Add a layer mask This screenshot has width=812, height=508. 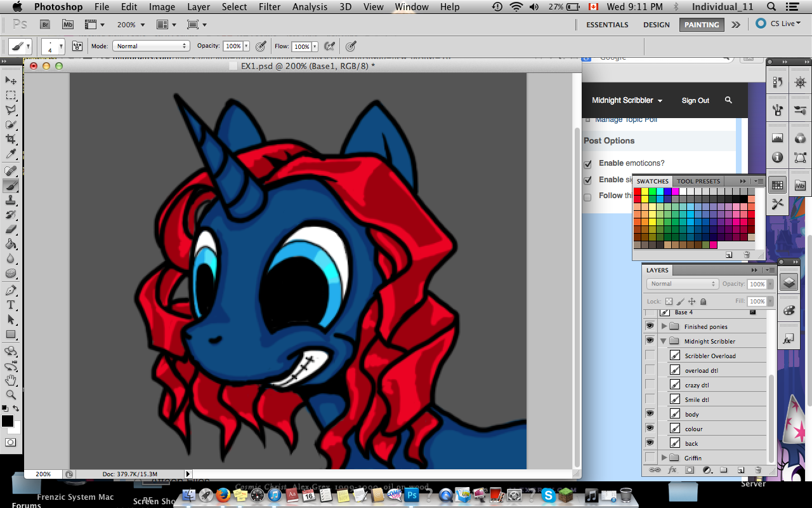(690, 471)
